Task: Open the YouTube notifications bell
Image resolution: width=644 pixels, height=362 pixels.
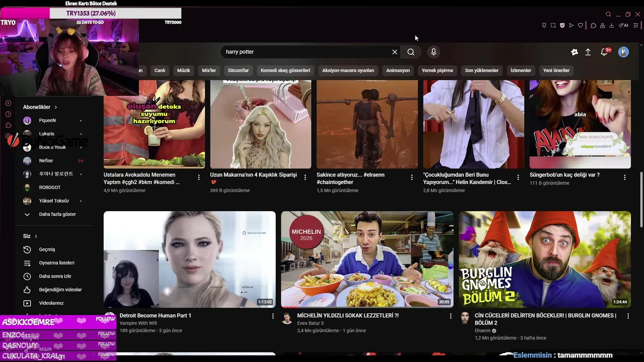Action: pyautogui.click(x=605, y=52)
